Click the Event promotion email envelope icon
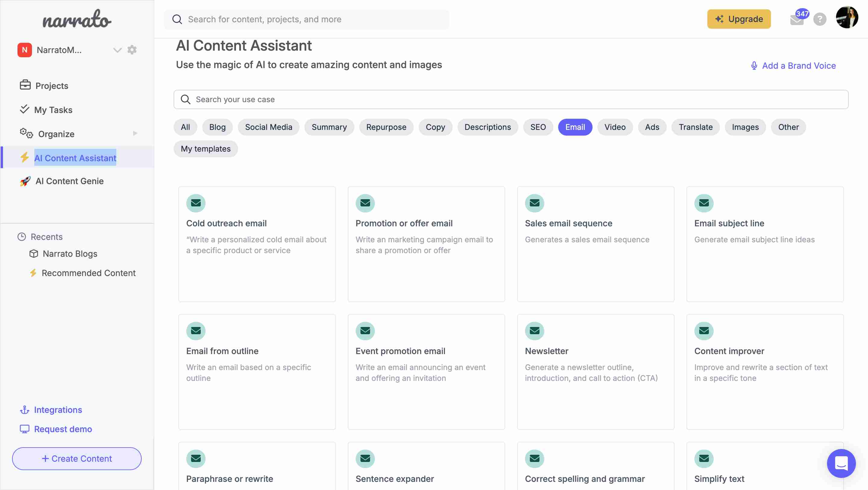The image size is (868, 490). 365,331
